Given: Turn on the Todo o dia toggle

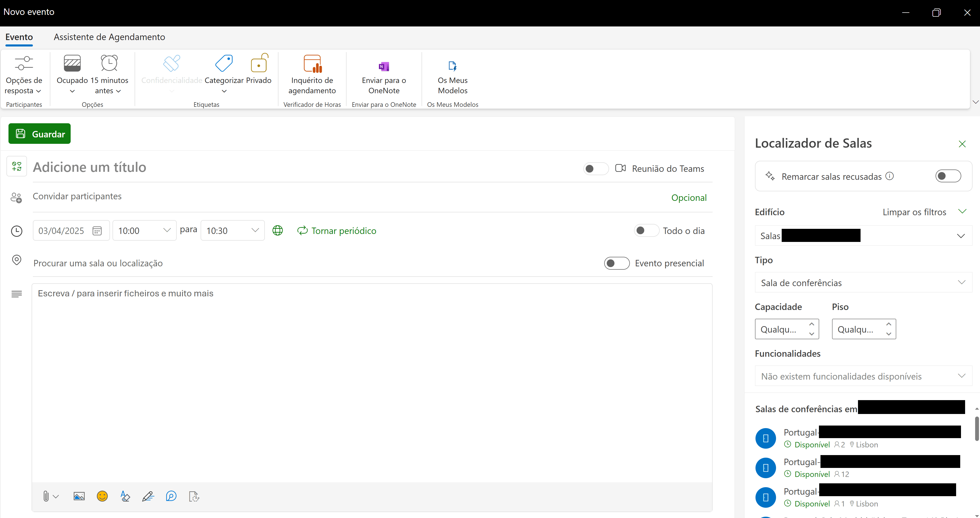Looking at the screenshot, I should point(646,230).
